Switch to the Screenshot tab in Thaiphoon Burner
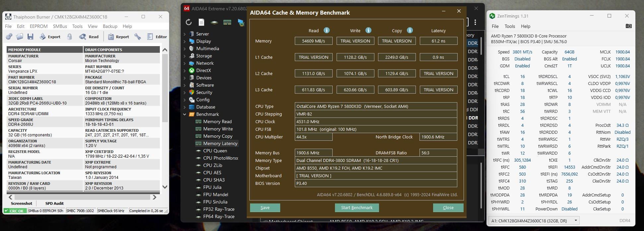 click(x=22, y=203)
